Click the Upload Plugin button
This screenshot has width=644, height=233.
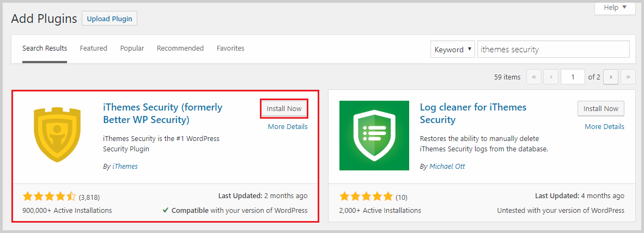point(110,19)
